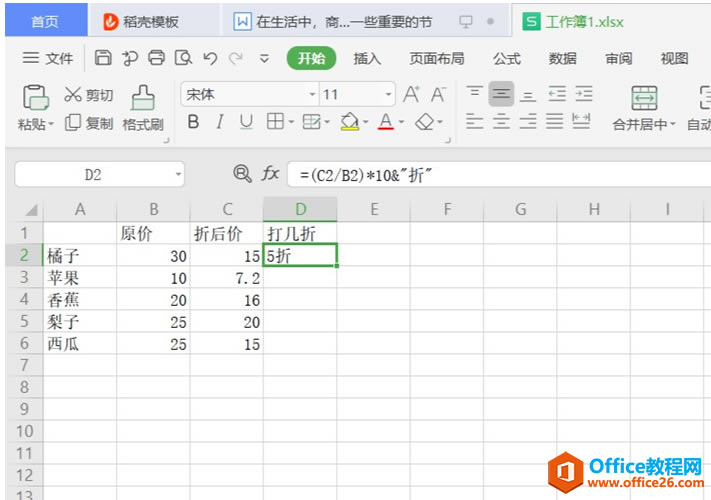The height and width of the screenshot is (500, 711).
Task: Toggle Underline formatting
Action: (246, 121)
